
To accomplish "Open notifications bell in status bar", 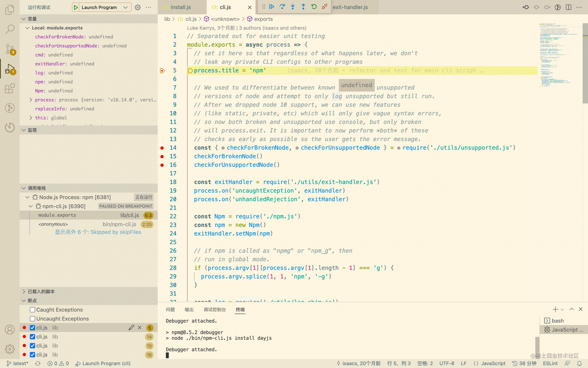I will (579, 363).
